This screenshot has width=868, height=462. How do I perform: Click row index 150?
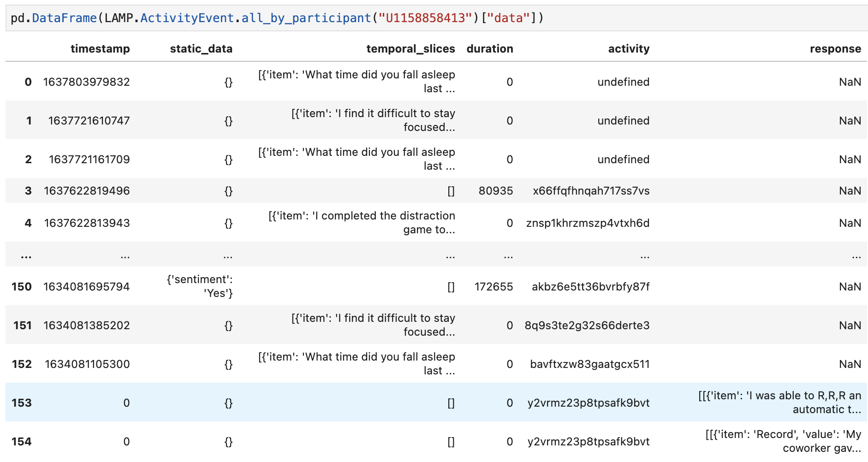[22, 287]
